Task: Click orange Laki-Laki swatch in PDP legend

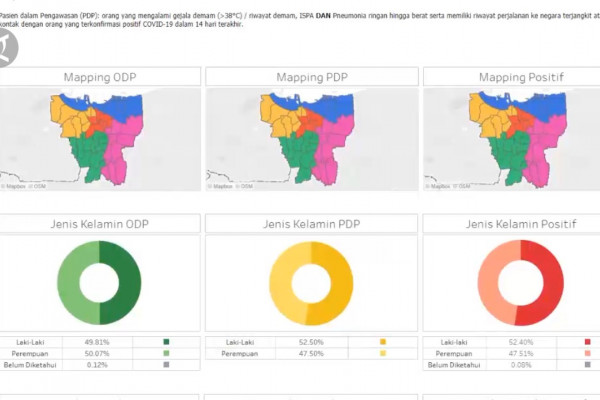Action: (382, 342)
